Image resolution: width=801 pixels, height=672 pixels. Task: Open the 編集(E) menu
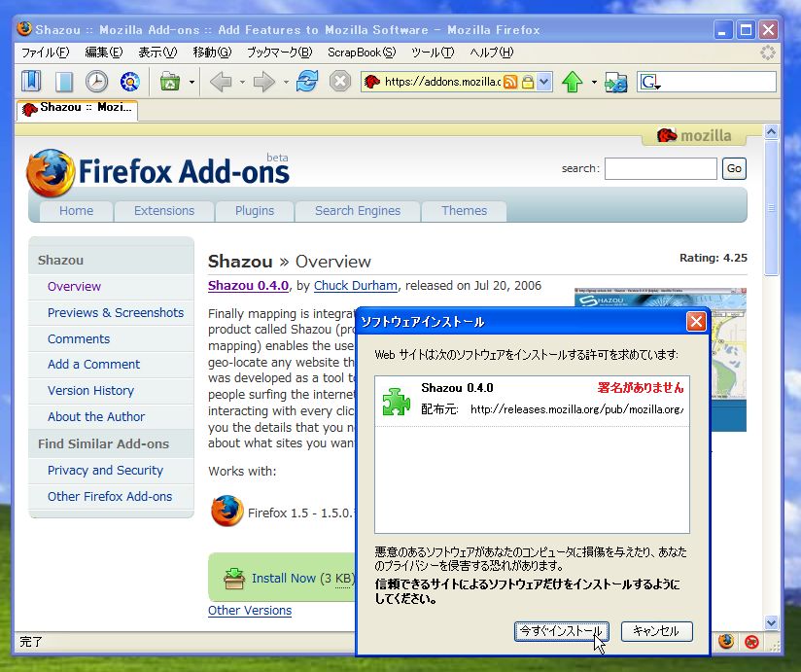click(x=104, y=53)
